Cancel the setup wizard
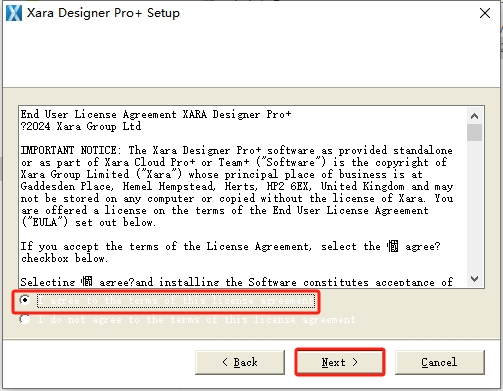Screen dimensions: 503x391 pyautogui.click(x=439, y=362)
